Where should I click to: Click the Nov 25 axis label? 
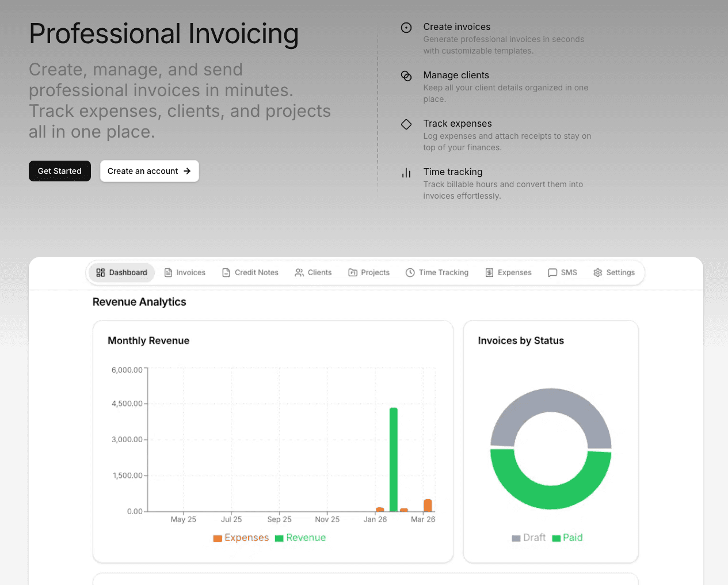[x=327, y=519]
